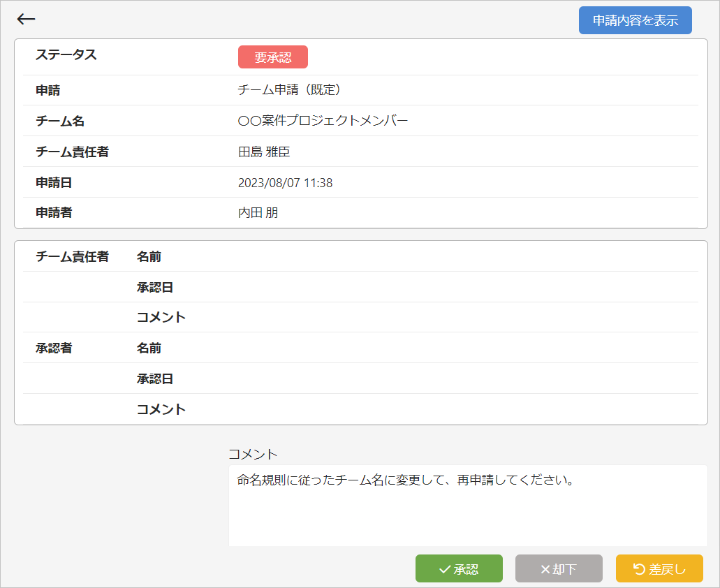Focus the コメント text area
Viewport: 720px width, 588px height.
[468, 506]
